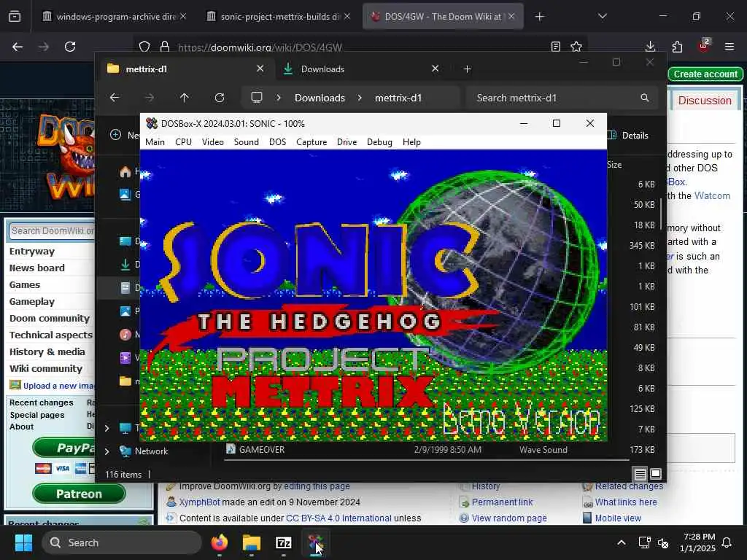Close the mettrix-d1 Explorer tab

[x=260, y=69]
